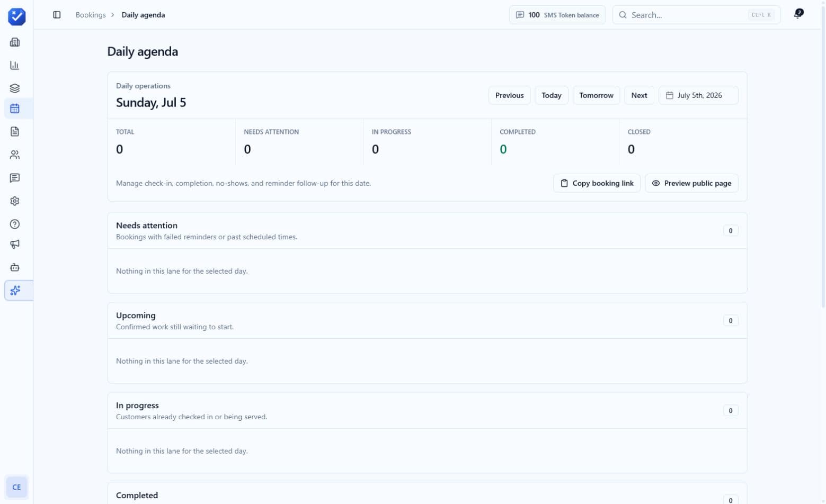The height and width of the screenshot is (504, 826).
Task: Click the COMPLETED stat card
Action: click(x=555, y=142)
